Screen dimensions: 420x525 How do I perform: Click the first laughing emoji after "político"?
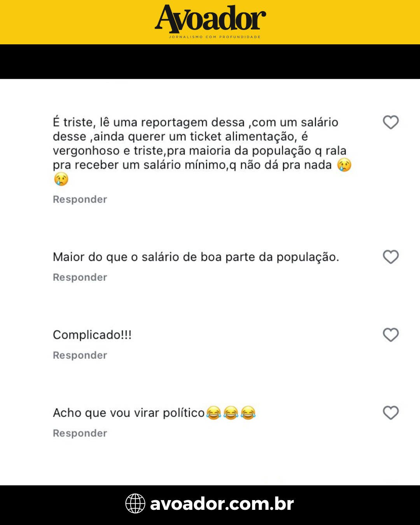(x=213, y=413)
